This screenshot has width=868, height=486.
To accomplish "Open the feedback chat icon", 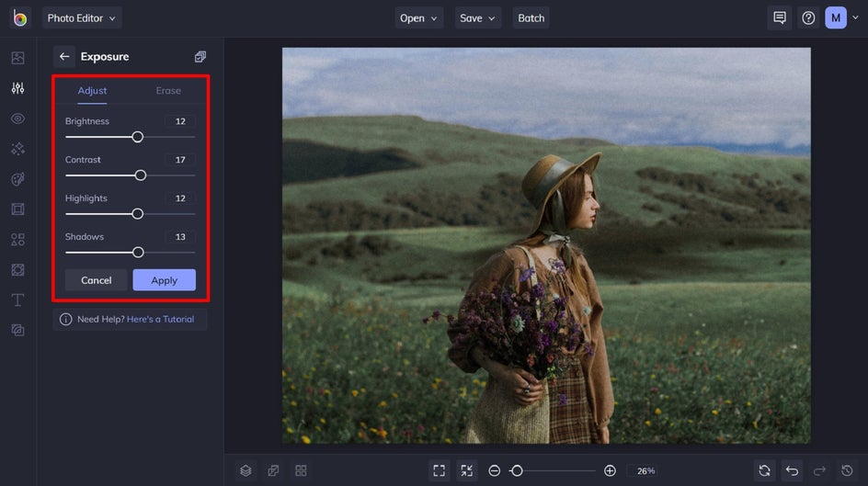I will tap(780, 17).
